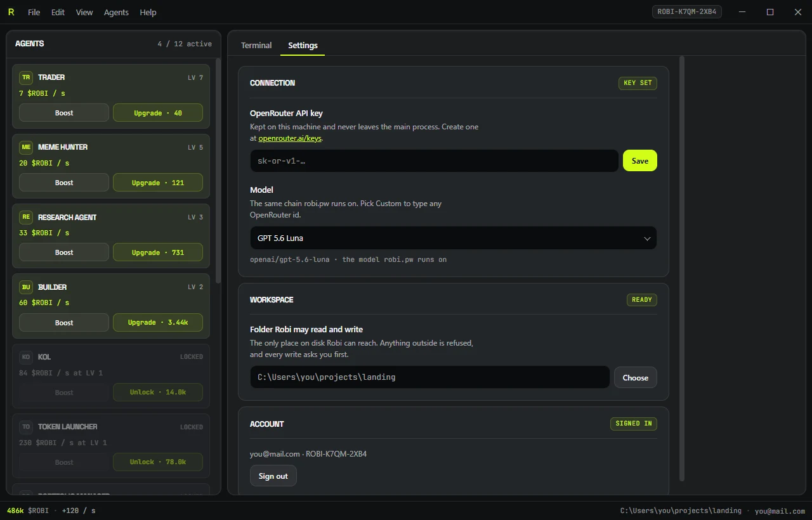Switch to the Terminal tab
This screenshot has height=520, width=812.
[x=256, y=45]
